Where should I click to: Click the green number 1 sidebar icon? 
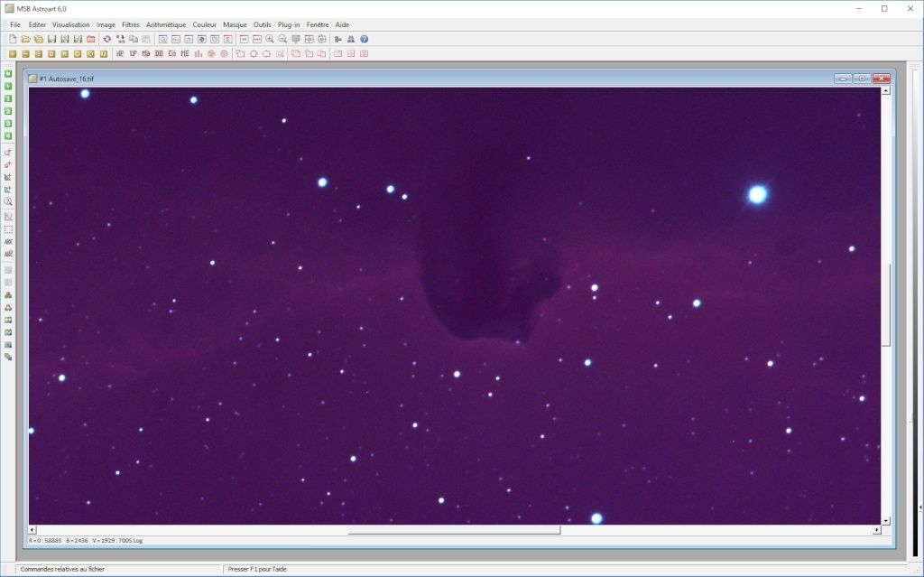coord(8,98)
